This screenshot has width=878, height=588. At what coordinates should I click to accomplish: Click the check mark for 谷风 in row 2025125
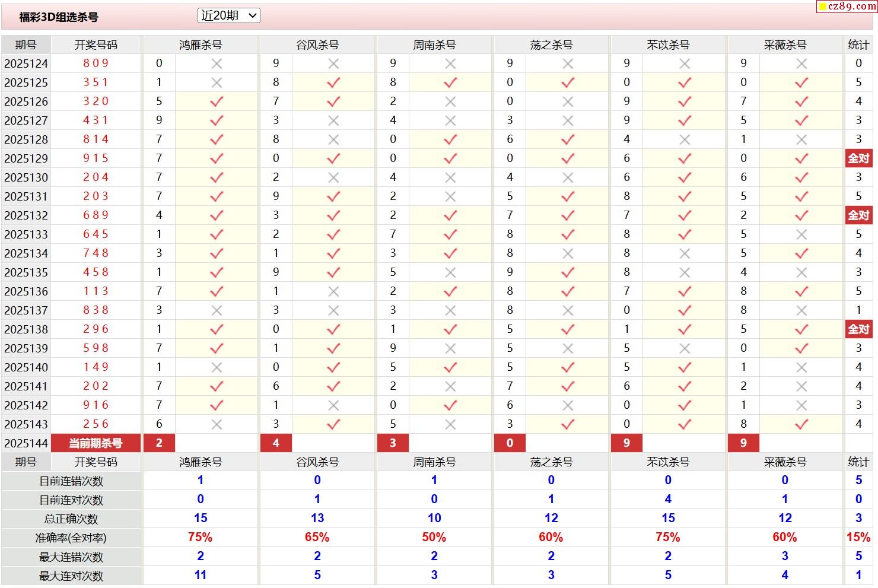(x=333, y=82)
